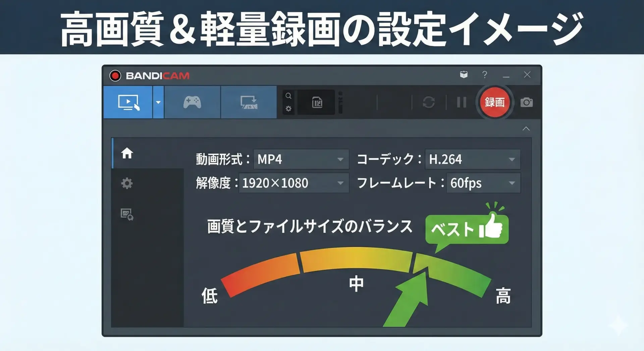The image size is (644, 351).
Task: Open the file list icon in toolbar
Action: click(x=317, y=102)
